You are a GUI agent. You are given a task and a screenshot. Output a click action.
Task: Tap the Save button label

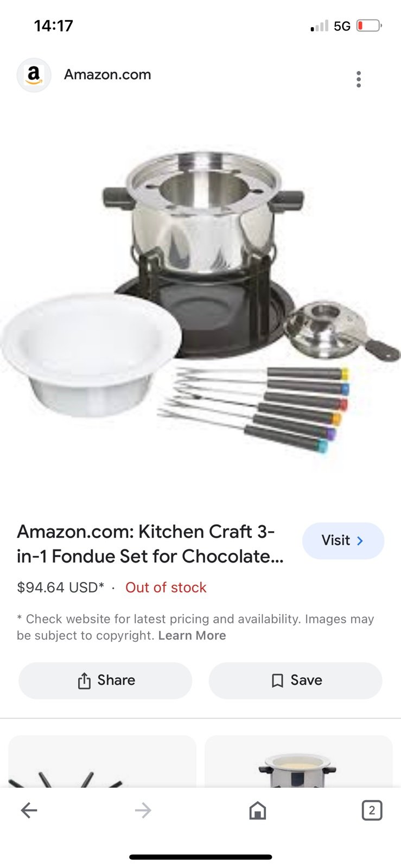[307, 680]
